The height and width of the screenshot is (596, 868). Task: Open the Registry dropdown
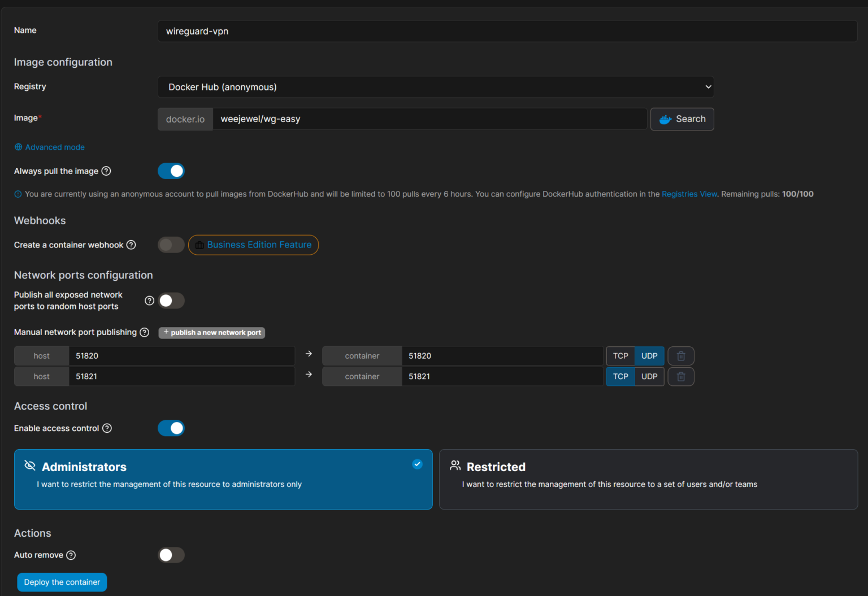point(435,86)
